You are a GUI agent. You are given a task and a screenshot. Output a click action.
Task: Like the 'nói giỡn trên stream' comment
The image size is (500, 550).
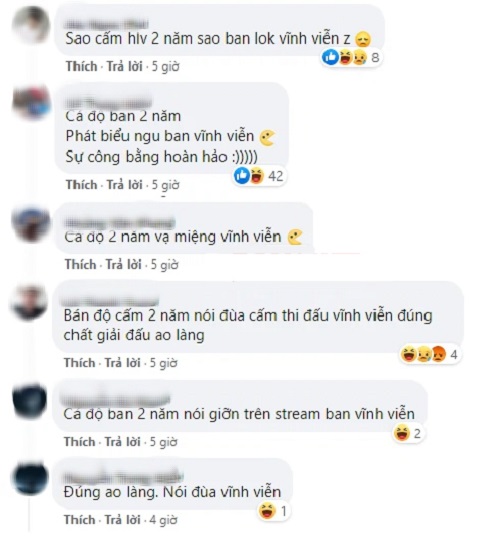pos(79,442)
